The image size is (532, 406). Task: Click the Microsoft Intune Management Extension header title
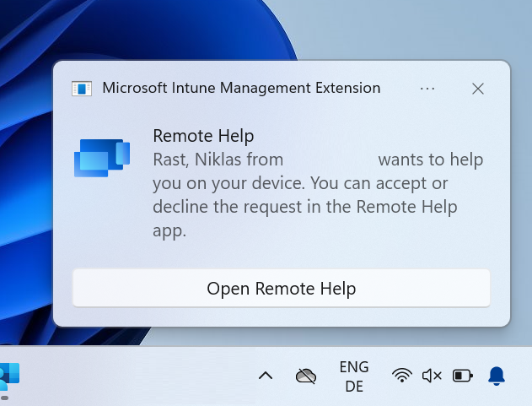(241, 88)
